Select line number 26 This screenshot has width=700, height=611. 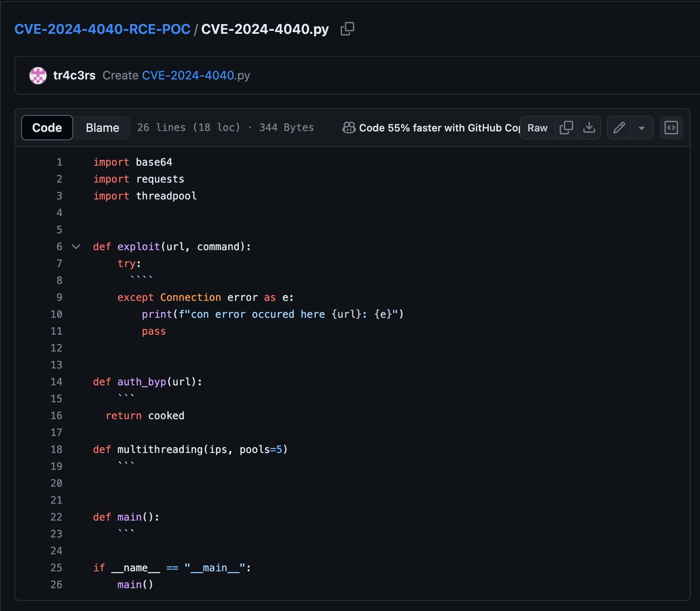[56, 585]
